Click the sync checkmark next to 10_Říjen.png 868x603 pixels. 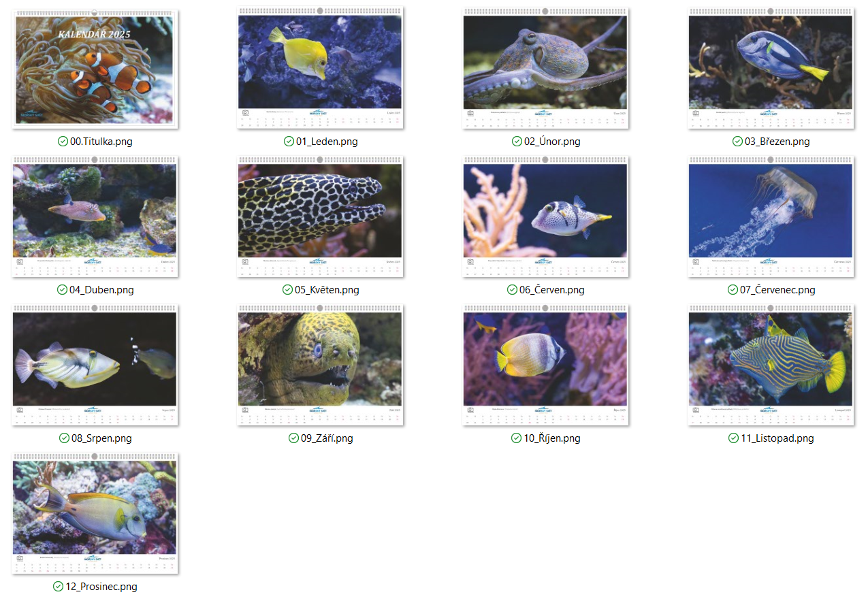[517, 438]
